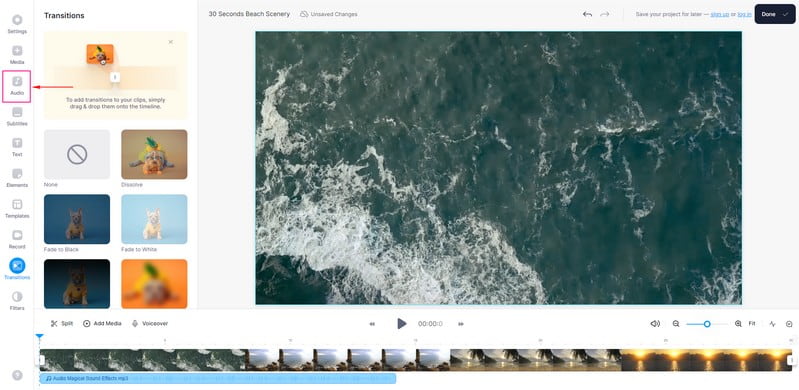Skip forward with fast-forward button

[461, 324]
